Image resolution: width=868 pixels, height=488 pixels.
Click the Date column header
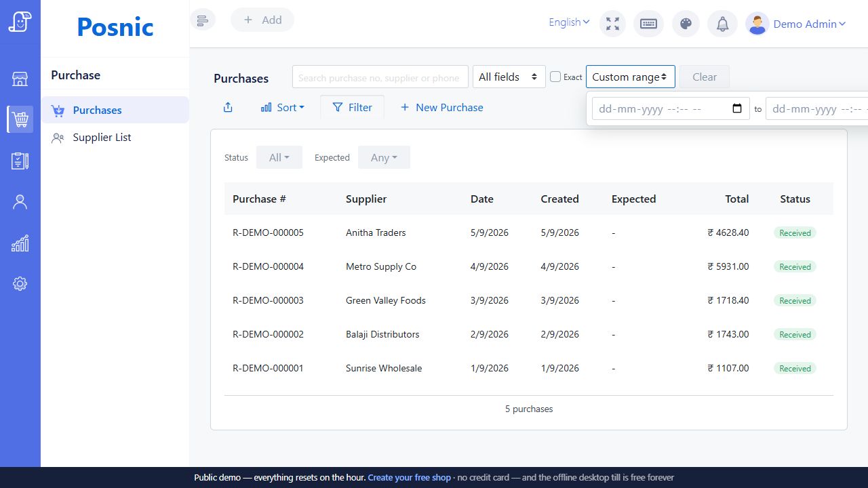coord(482,199)
